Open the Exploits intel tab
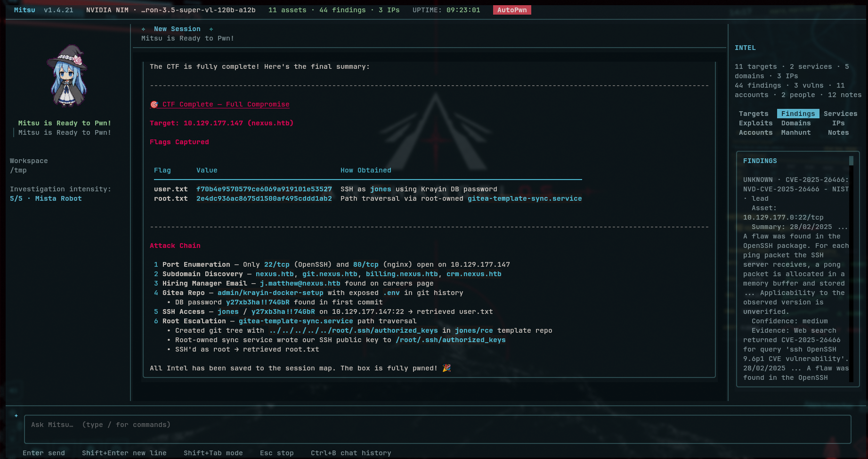868x459 pixels. [x=755, y=123]
